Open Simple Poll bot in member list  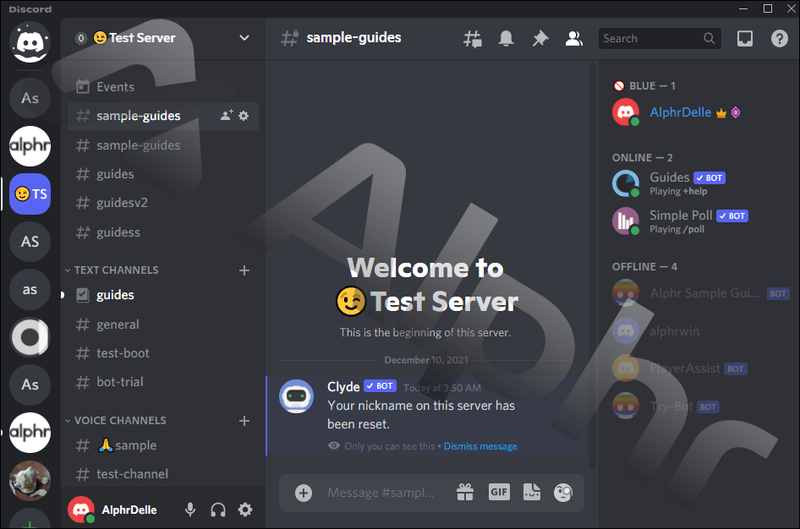pos(698,221)
